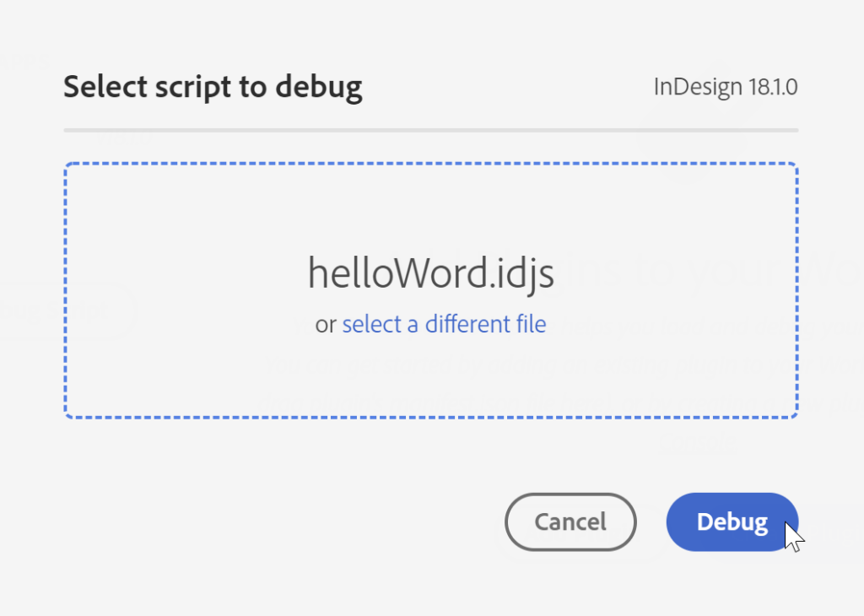
Task: Select helloWord.idjs as the script to debug
Action: coord(431,273)
